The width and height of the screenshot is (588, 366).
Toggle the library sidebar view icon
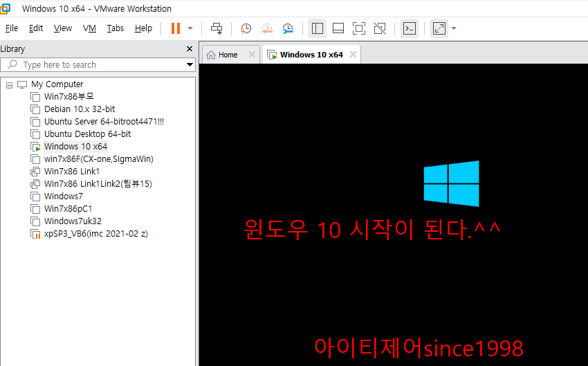[318, 28]
